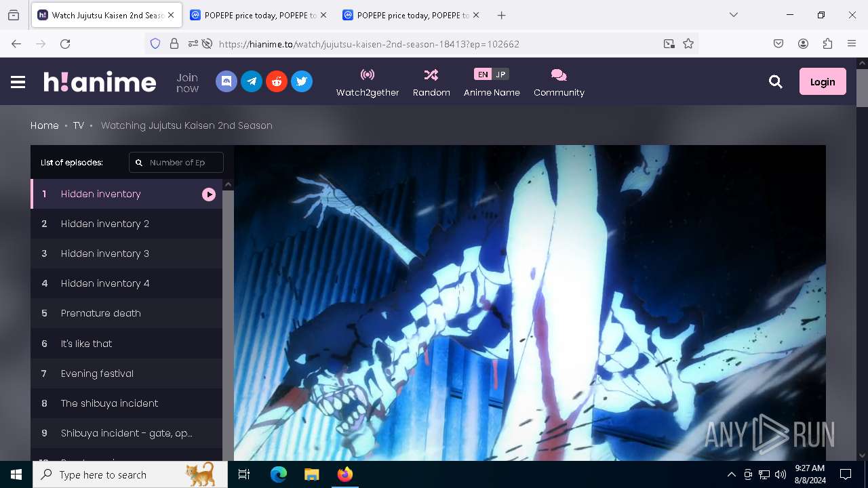Click the Number of Ep search field

click(x=176, y=163)
